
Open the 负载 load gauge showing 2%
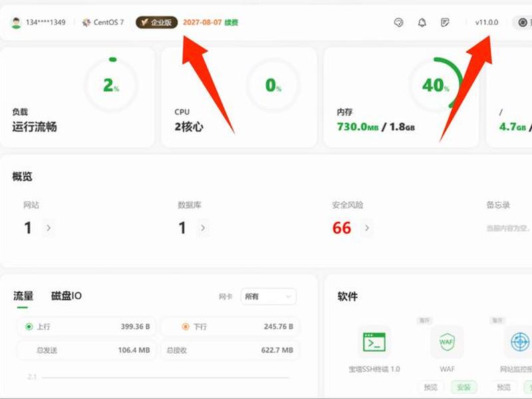click(x=111, y=84)
